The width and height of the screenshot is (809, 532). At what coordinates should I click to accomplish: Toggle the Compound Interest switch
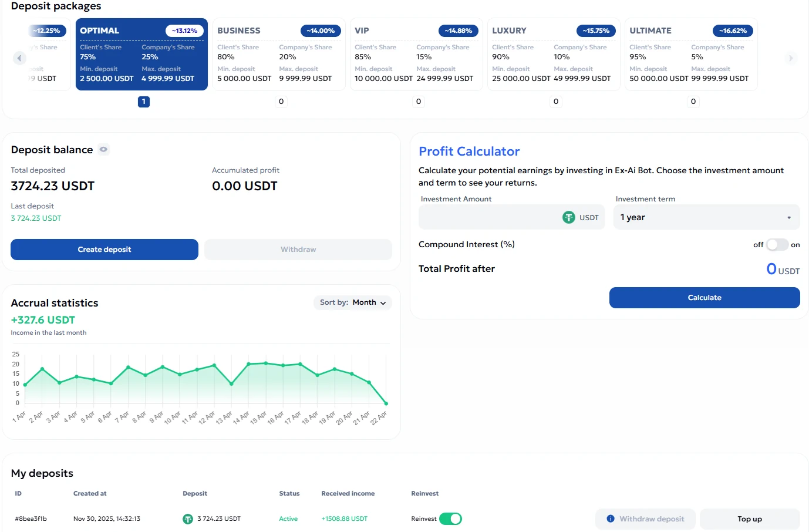point(777,245)
